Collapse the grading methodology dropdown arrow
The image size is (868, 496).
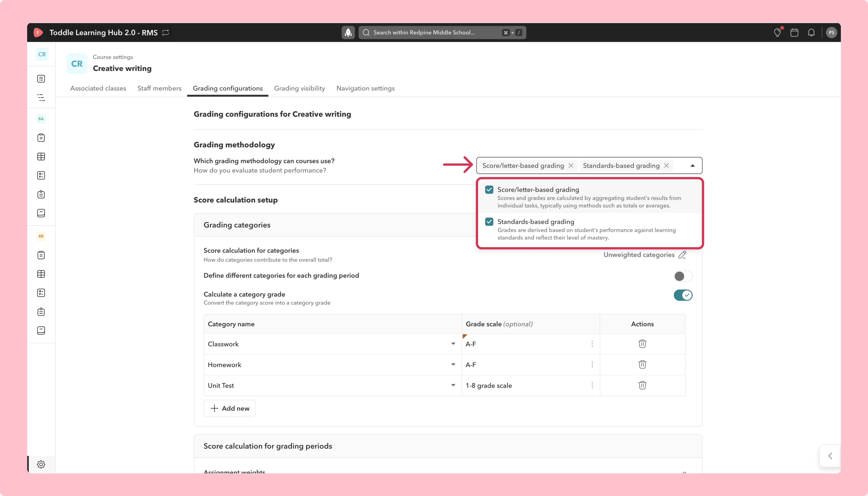click(x=692, y=166)
